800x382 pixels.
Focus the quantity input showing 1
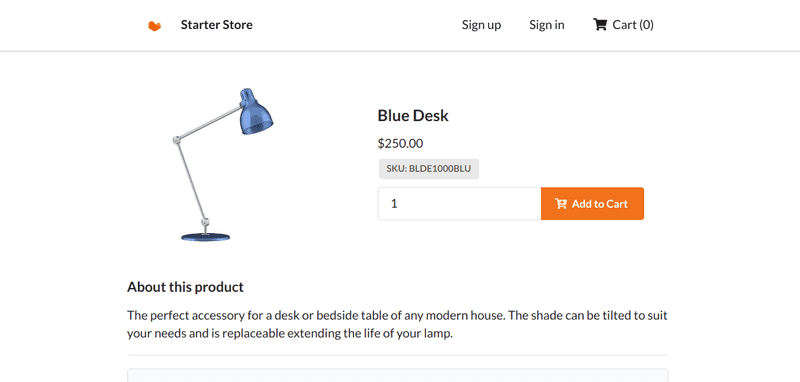[459, 203]
